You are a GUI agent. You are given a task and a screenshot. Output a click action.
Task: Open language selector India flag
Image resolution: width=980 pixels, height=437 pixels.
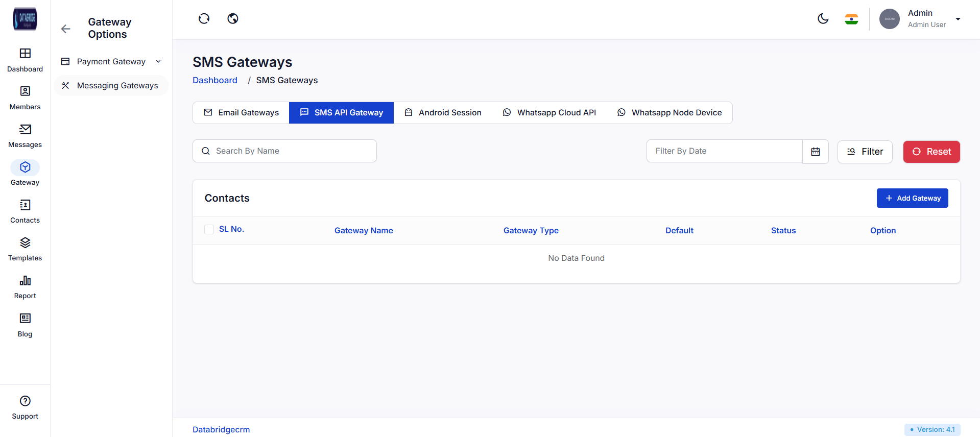(x=851, y=19)
